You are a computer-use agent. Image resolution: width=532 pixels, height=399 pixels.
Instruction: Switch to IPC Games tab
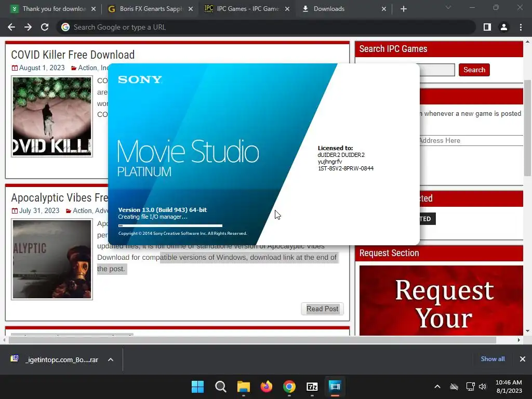coord(248,9)
